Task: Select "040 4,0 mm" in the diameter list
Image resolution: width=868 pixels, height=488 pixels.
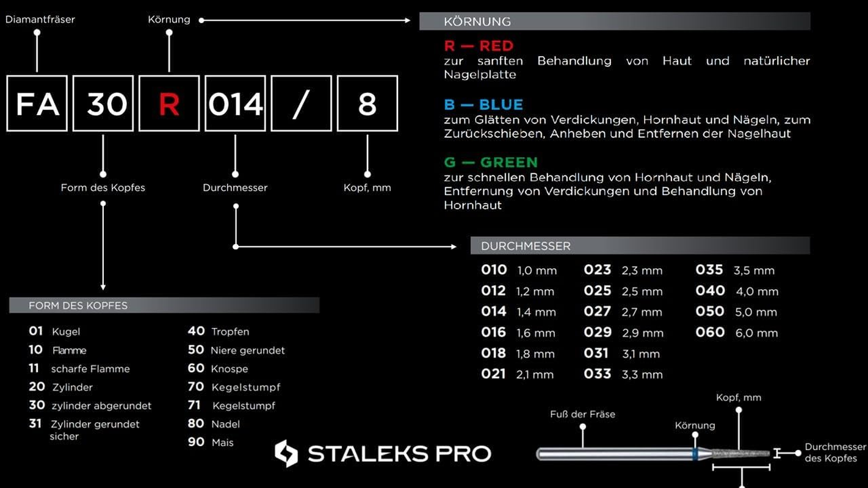Action: coord(737,291)
